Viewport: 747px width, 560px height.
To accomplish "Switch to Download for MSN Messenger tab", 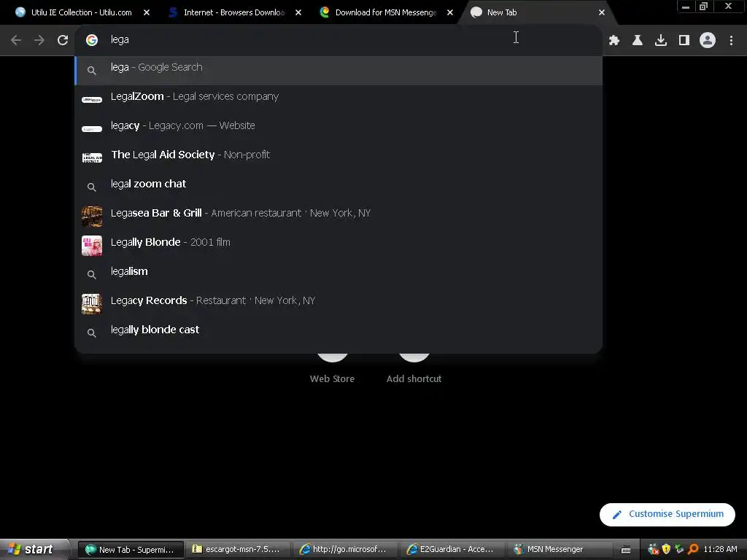I will coord(385,12).
